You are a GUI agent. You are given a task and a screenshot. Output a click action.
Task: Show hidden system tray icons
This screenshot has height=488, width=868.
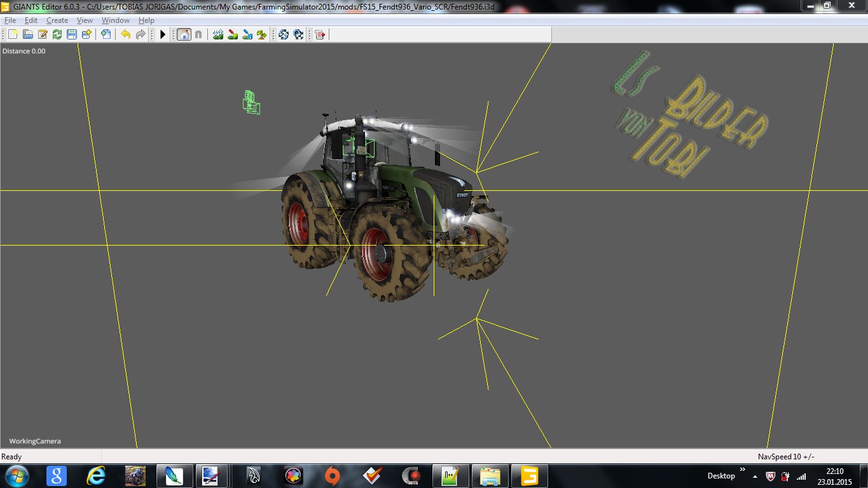pos(755,476)
